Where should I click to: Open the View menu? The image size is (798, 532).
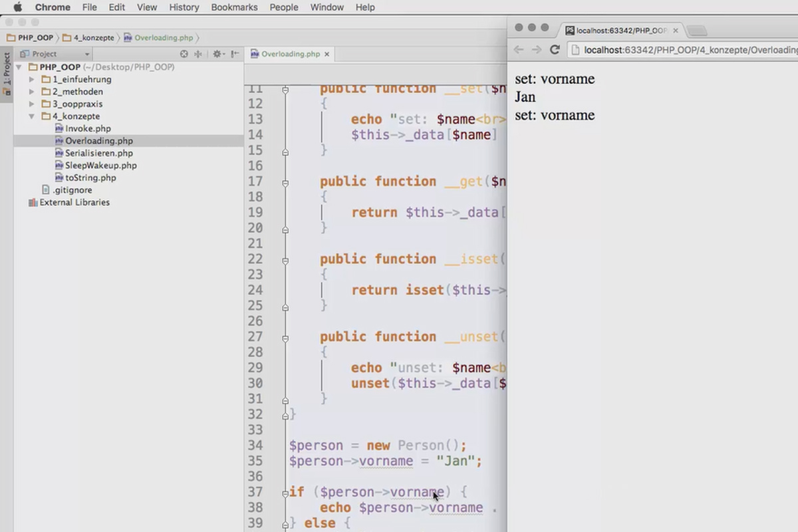147,7
